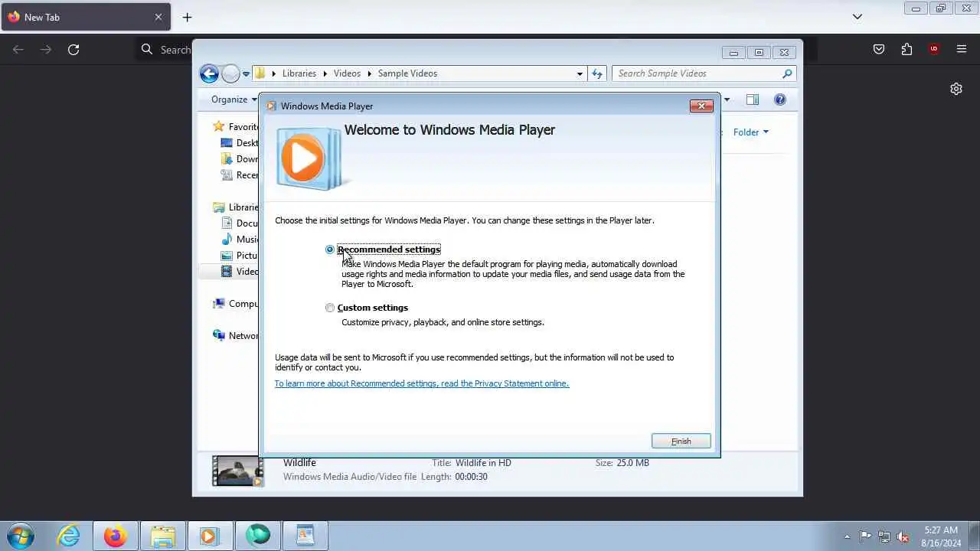Open the Windows Start button
This screenshot has width=980, height=551.
[20, 536]
